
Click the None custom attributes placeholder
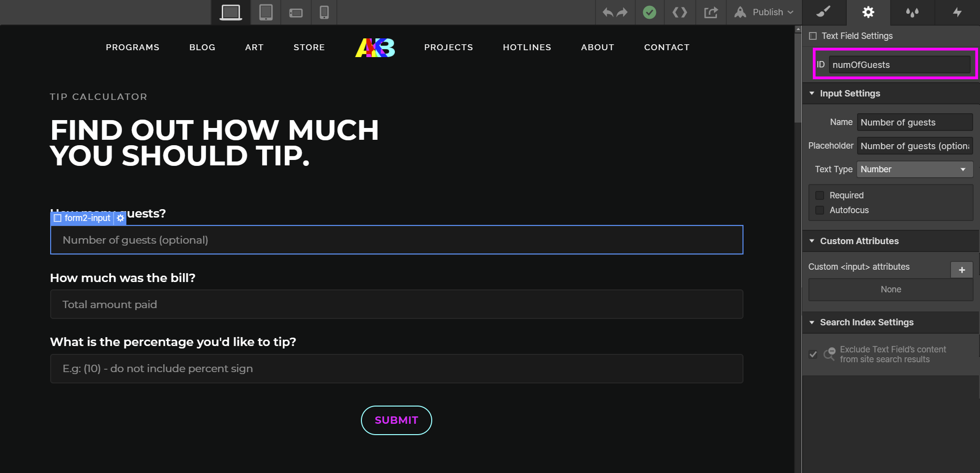(891, 289)
